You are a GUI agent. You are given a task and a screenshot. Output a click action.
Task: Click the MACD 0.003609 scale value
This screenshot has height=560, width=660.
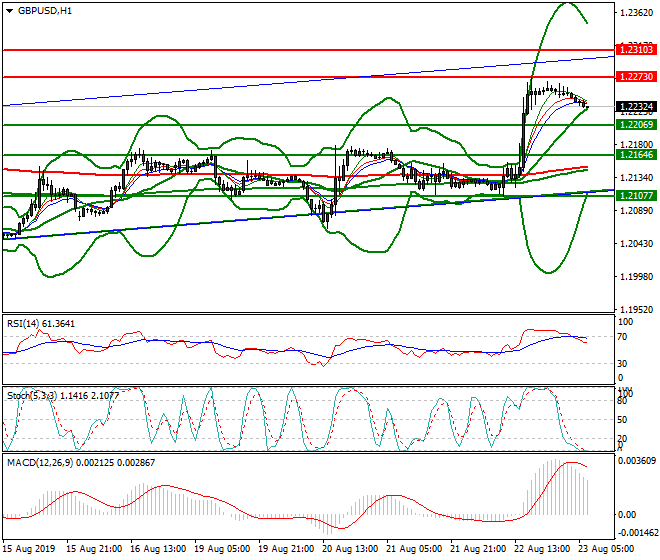[637, 461]
